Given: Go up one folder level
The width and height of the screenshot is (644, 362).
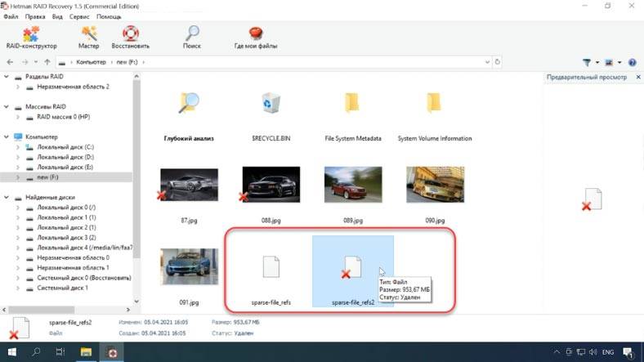Looking at the screenshot, I should (x=47, y=62).
